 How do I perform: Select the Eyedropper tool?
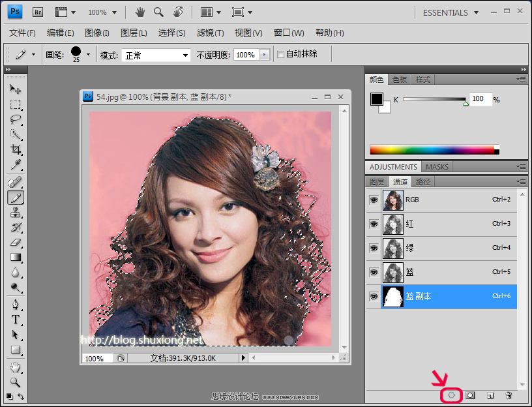(15, 164)
